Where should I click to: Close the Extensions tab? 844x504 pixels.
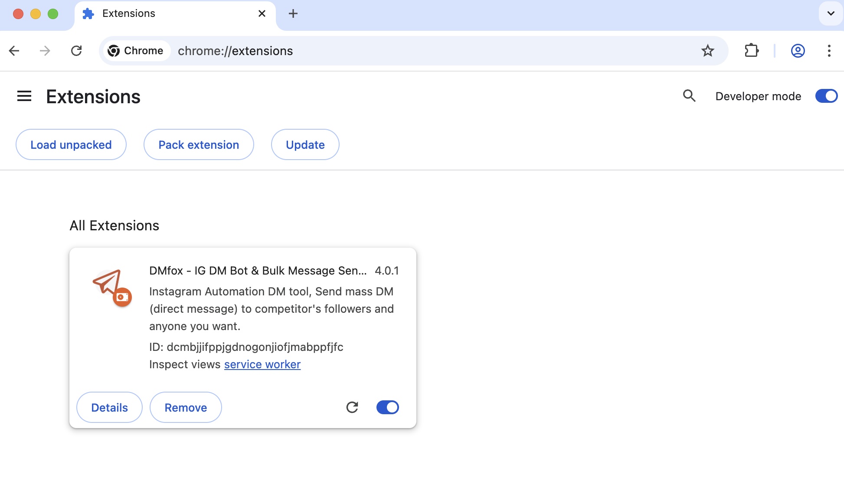[262, 13]
